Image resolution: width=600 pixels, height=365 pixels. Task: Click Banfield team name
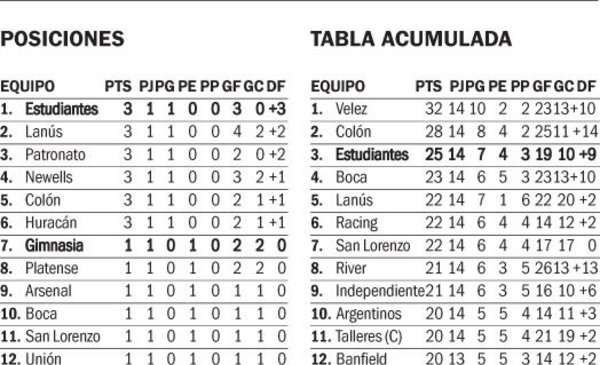[361, 359]
